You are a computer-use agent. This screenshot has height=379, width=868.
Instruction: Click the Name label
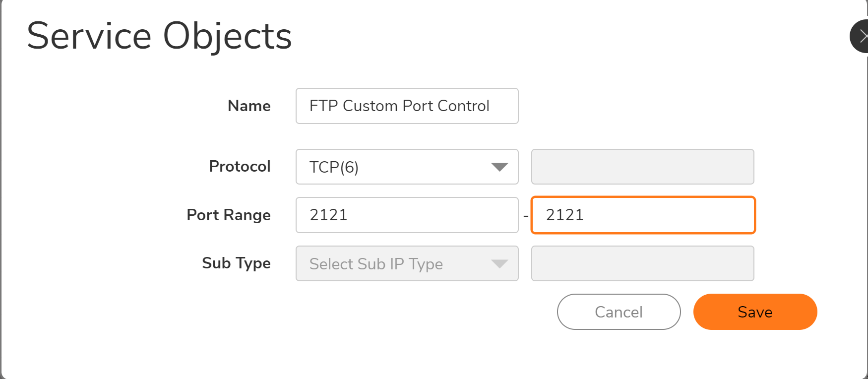point(249,106)
